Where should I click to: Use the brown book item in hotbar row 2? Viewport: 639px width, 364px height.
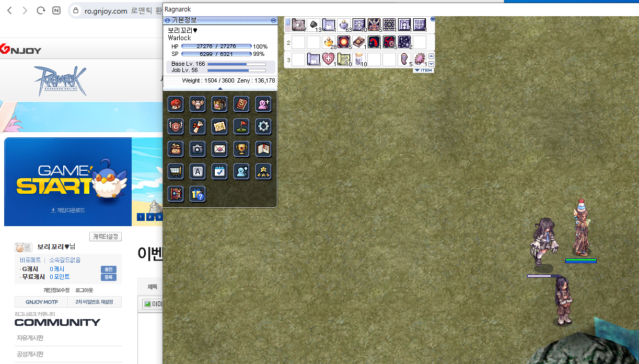(359, 42)
